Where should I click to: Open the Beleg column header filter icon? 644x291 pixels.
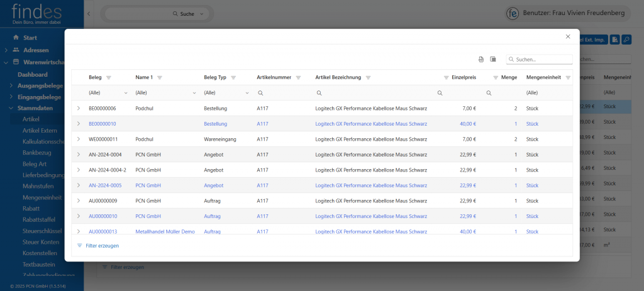click(109, 77)
